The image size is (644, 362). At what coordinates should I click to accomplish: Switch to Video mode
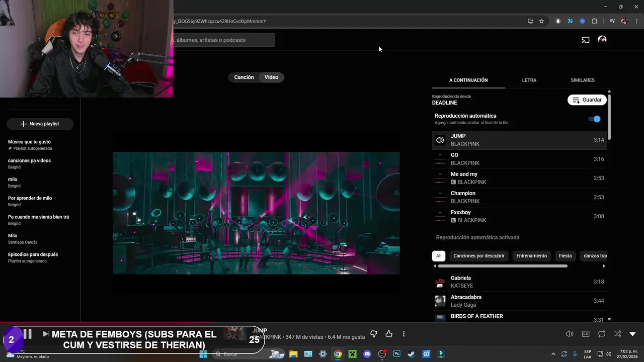coord(272,77)
